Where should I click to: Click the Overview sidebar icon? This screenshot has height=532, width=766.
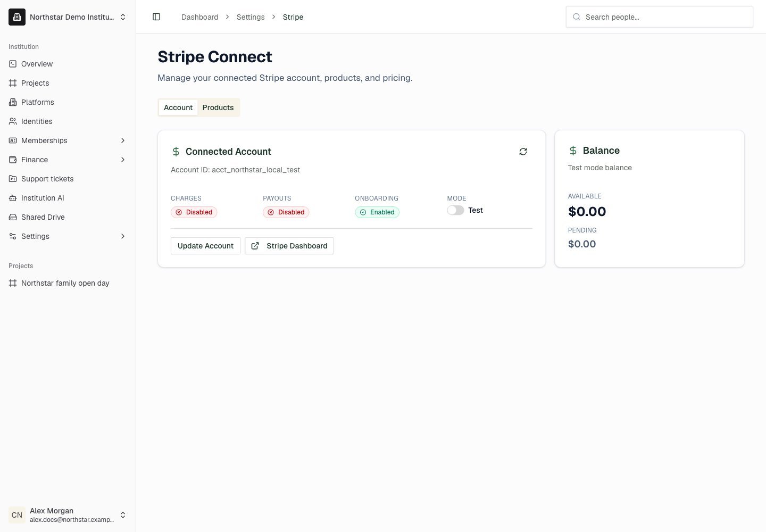13,64
